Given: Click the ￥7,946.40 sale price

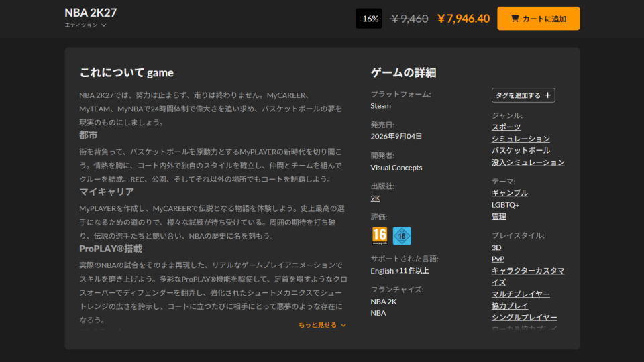Looking at the screenshot, I should click(464, 19).
